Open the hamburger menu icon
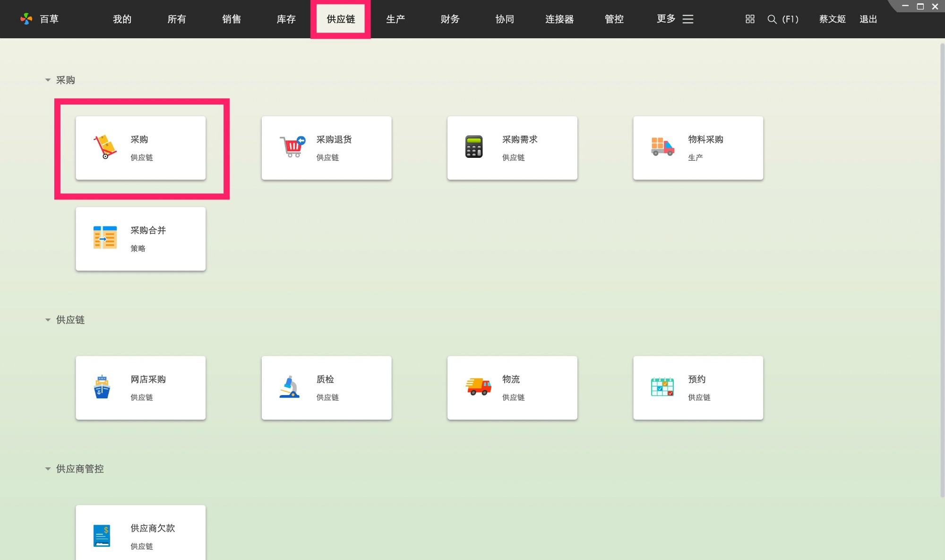Screen dimensions: 945x560 click(x=688, y=19)
